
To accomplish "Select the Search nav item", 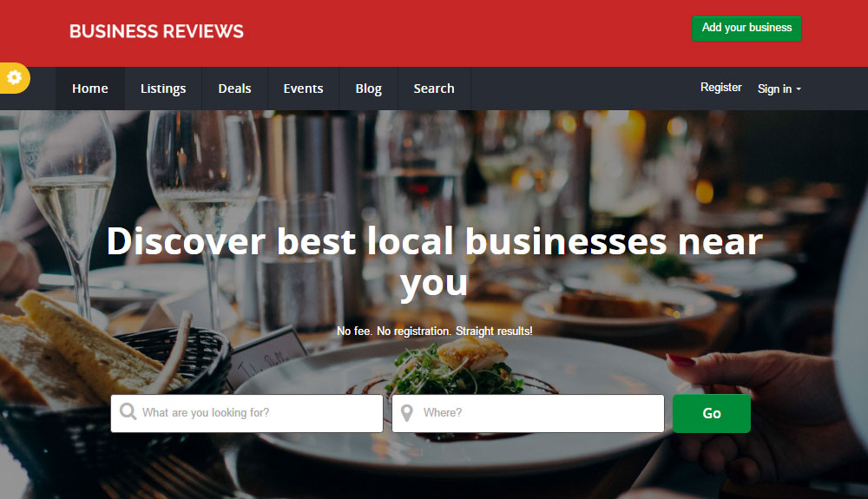I will click(434, 89).
